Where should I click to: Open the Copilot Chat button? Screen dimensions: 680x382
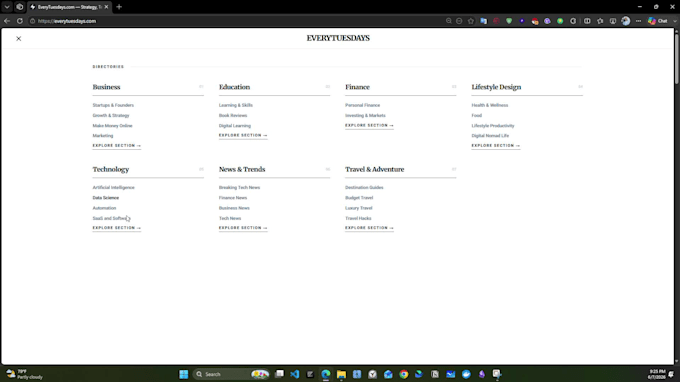coord(658,21)
